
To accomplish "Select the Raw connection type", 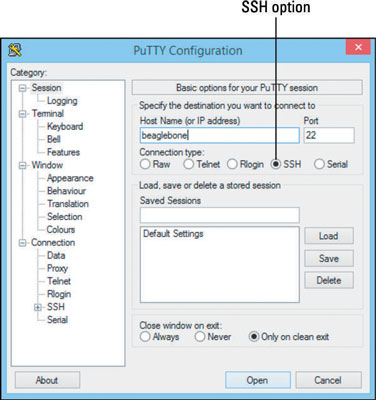I will tap(145, 164).
